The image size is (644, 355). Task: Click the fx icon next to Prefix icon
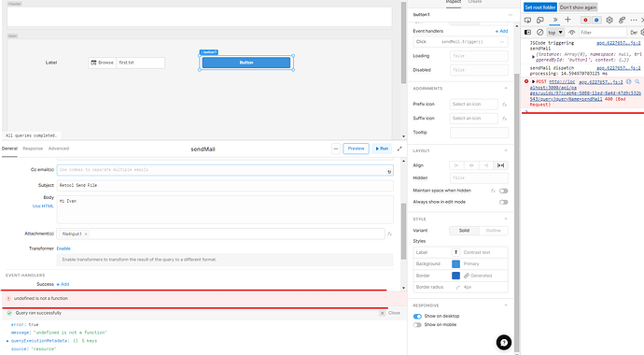(x=504, y=105)
